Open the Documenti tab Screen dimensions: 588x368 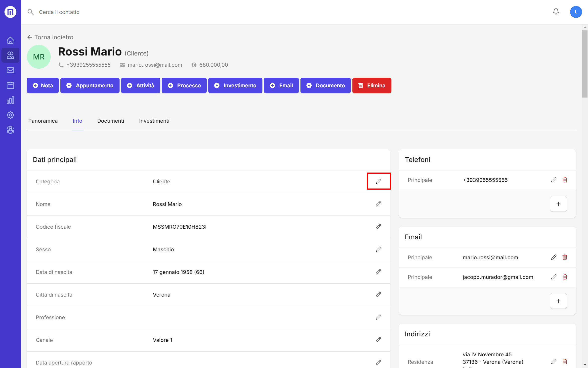point(111,121)
